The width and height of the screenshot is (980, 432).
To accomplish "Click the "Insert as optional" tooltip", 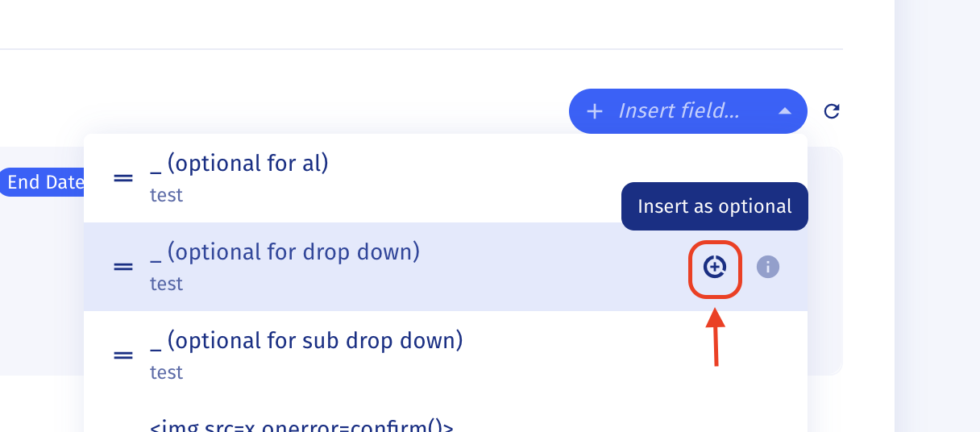I will point(714,206).
